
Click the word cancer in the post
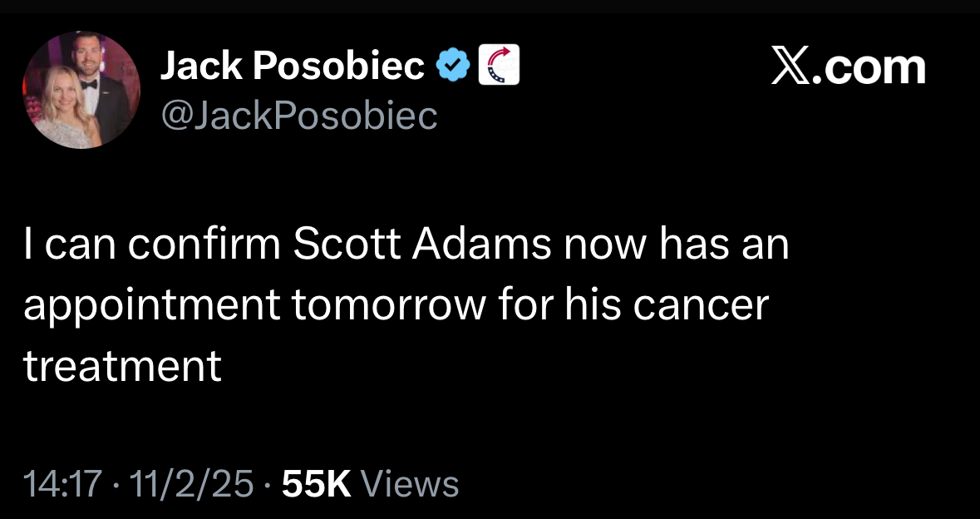coord(701,306)
